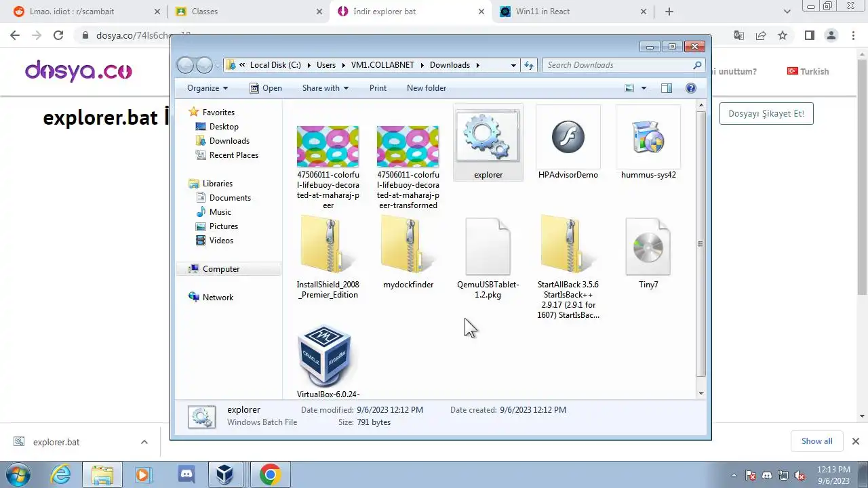The height and width of the screenshot is (488, 868).
Task: Select Network in the navigation pane
Action: click(x=218, y=298)
